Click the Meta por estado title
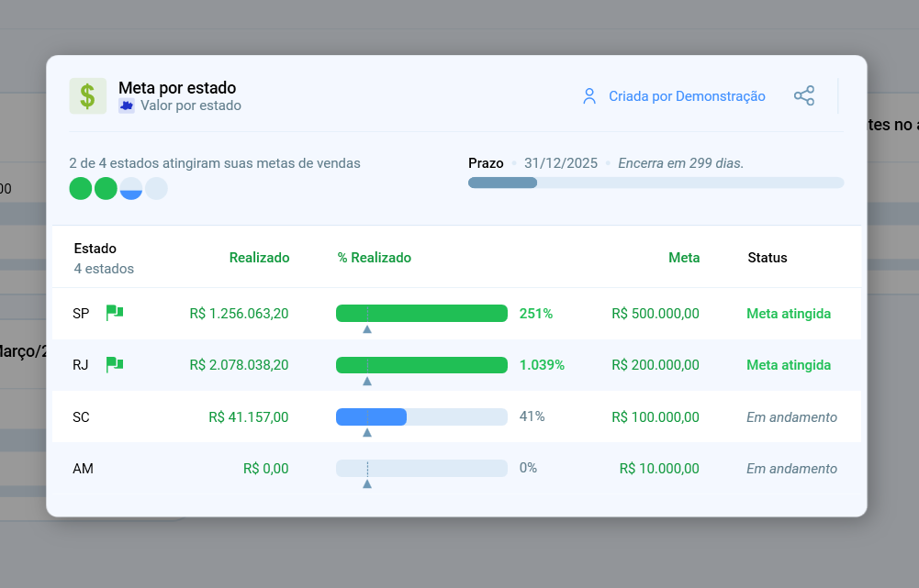 (177, 88)
